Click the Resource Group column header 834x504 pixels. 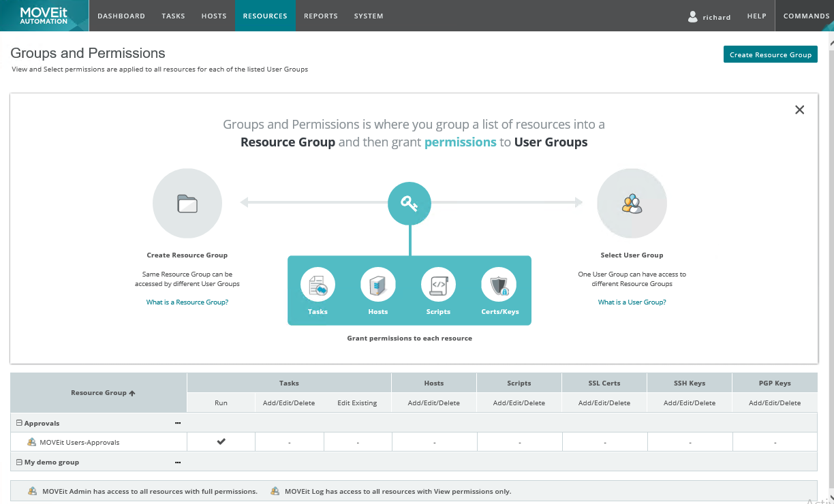[x=99, y=393]
